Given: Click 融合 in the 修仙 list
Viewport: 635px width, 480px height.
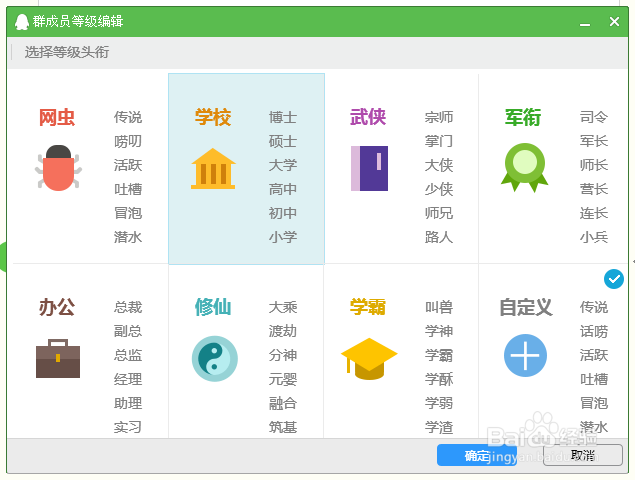Looking at the screenshot, I should (x=283, y=403).
